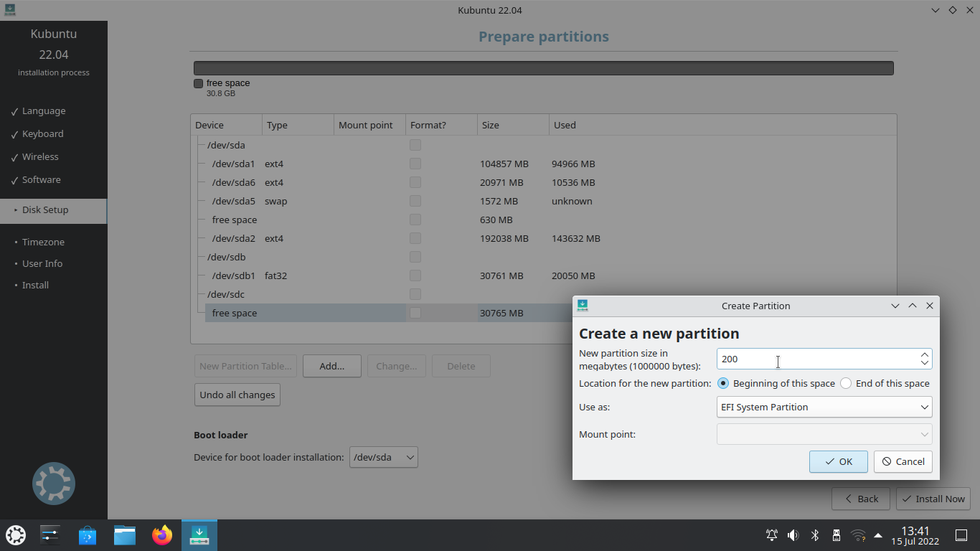Launch Discover software store in taskbar
980x551 pixels.
(88, 535)
